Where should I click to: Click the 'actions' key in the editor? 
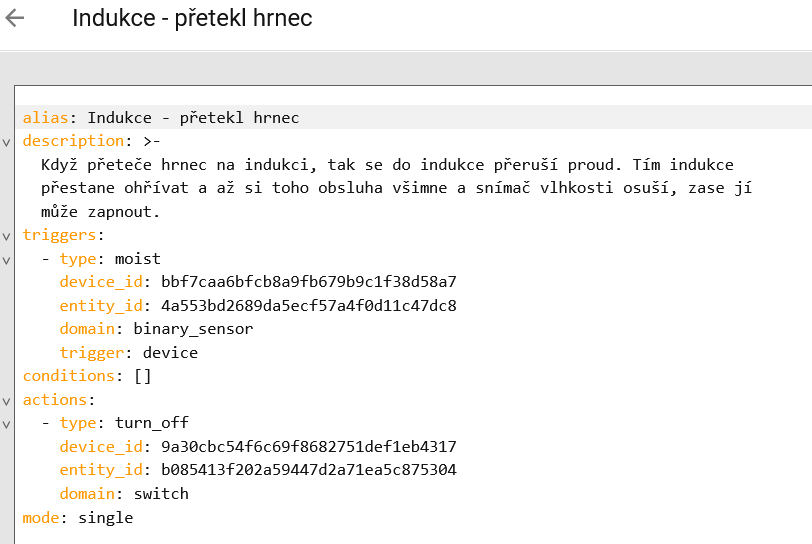pos(55,400)
